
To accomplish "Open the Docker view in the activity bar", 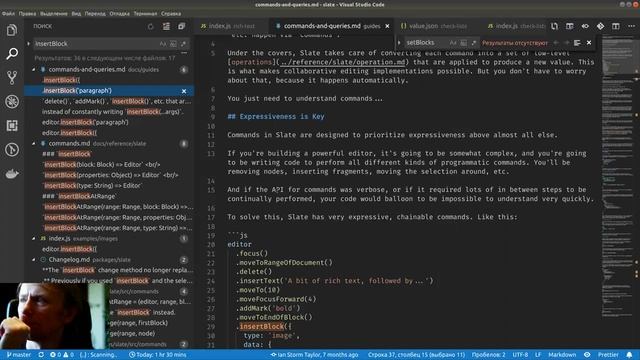I will point(12,174).
